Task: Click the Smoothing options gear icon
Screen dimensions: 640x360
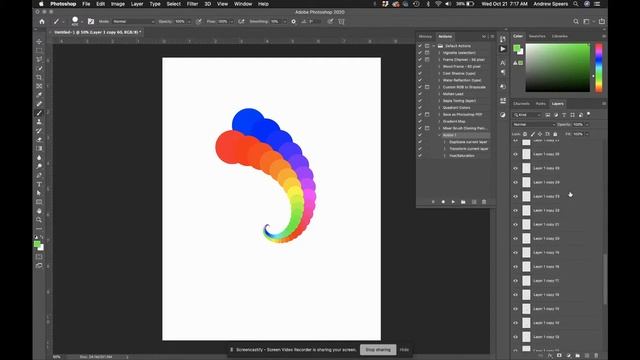Action: click(x=293, y=21)
